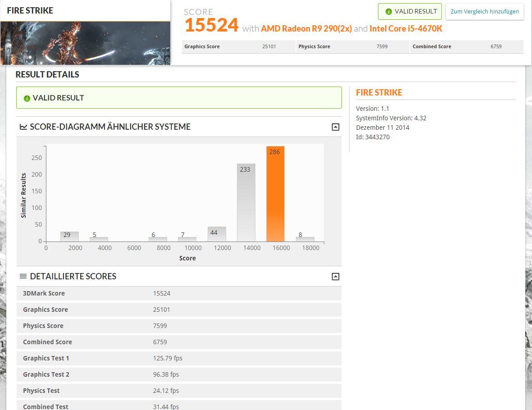Click the Version: 1.1 text
The height and width of the screenshot is (410, 532).
pos(373,109)
